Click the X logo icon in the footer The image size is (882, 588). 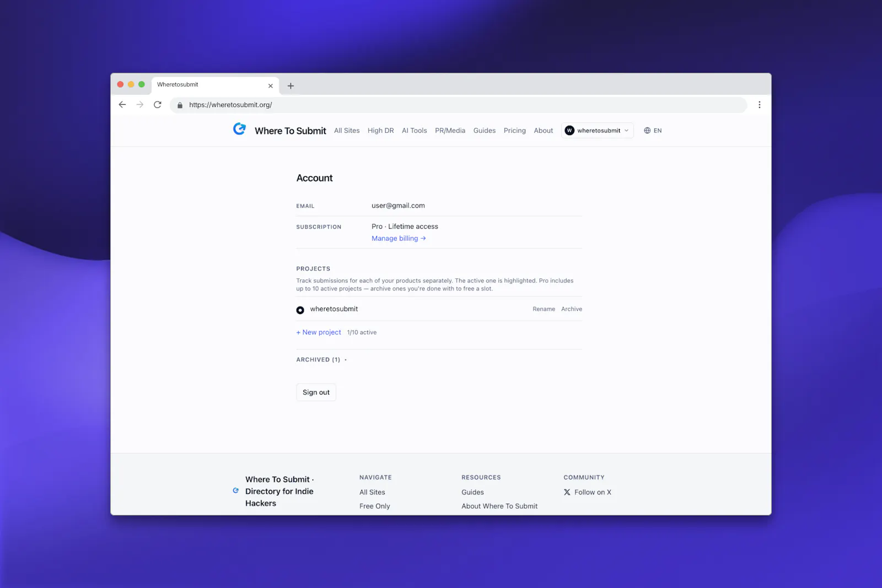[567, 492]
